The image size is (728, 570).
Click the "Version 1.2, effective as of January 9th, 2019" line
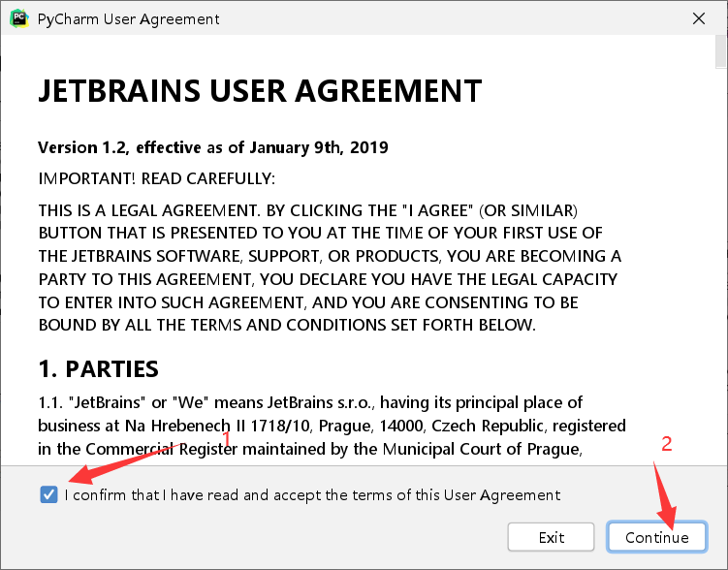[x=213, y=147]
